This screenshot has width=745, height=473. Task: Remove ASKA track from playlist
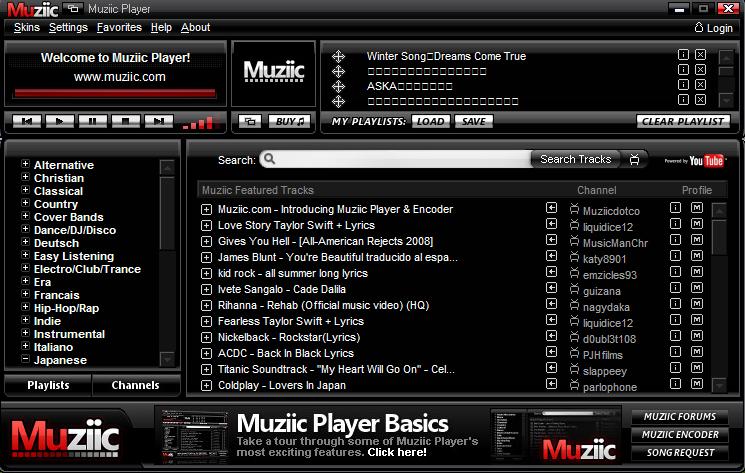(700, 85)
